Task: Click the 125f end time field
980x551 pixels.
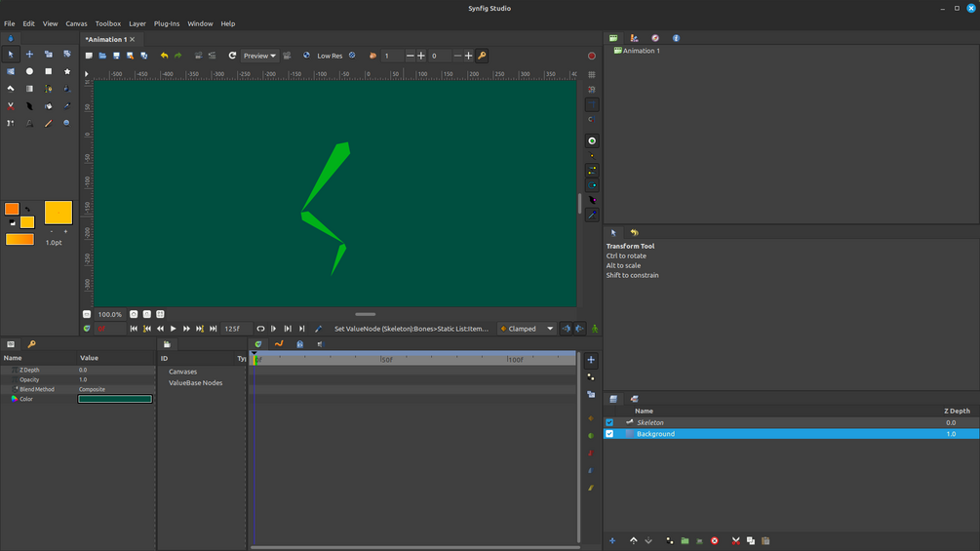Action: (236, 329)
